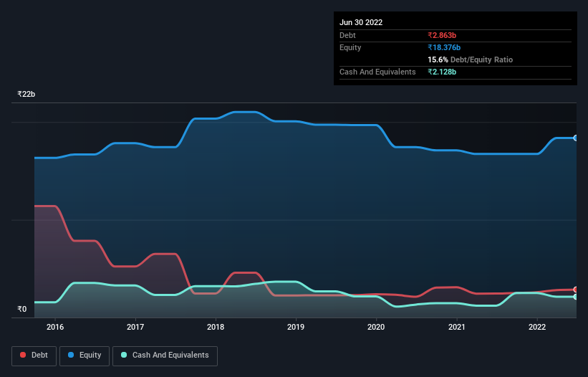The width and height of the screenshot is (588, 377).
Task: Toggle the Equity legend button
Action: coord(85,355)
